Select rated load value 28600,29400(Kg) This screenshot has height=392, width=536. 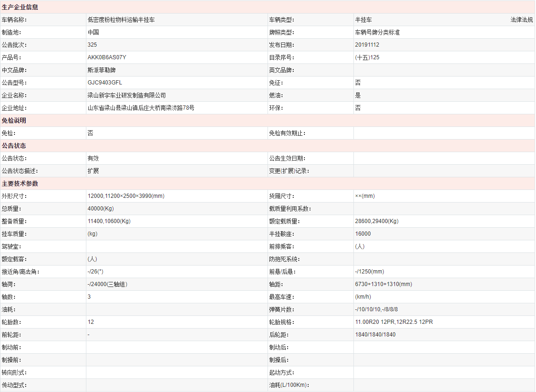(x=376, y=221)
